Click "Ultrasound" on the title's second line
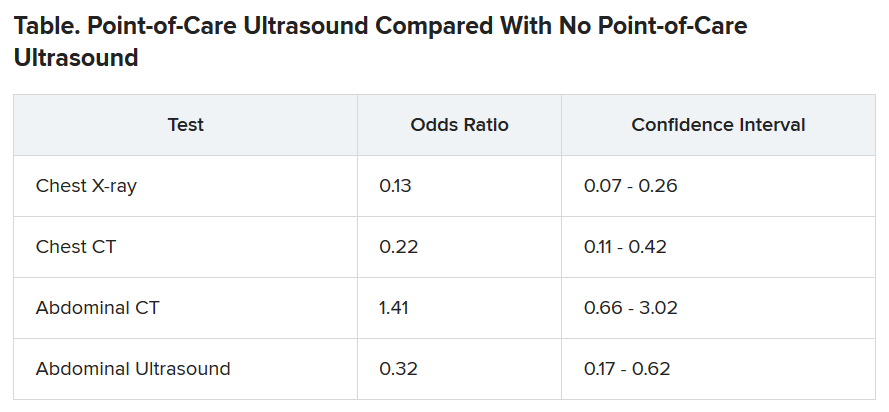Image resolution: width=889 pixels, height=412 pixels. tap(76, 59)
